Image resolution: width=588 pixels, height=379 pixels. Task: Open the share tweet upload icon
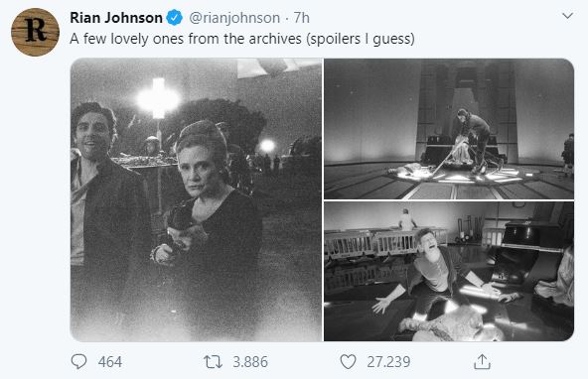coord(482,361)
